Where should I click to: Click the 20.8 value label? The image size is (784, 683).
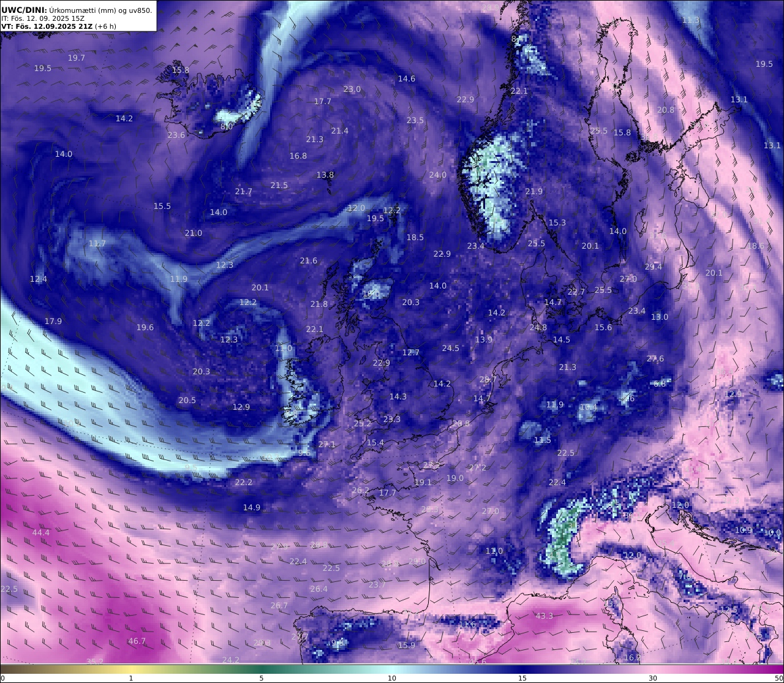click(x=666, y=110)
